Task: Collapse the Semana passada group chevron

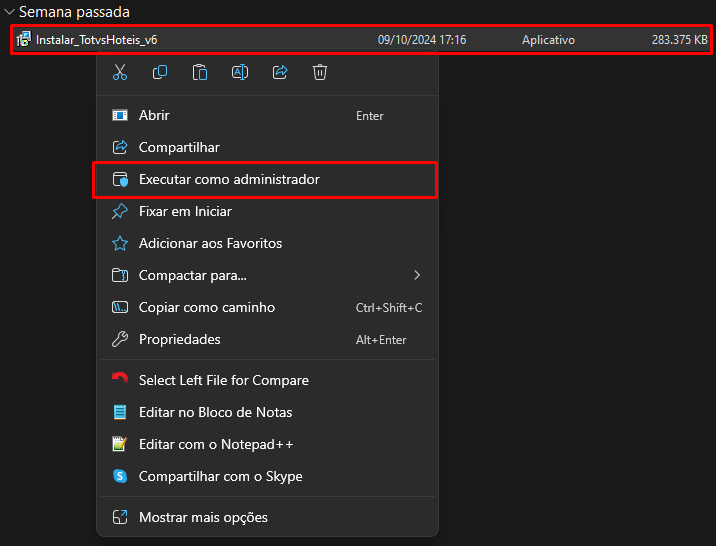Action: click(9, 12)
